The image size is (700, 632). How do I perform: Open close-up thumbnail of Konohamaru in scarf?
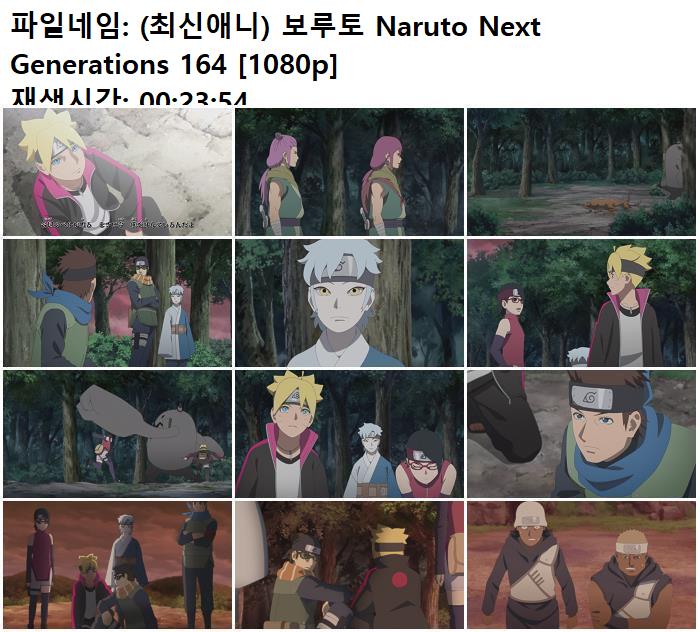pos(581,434)
